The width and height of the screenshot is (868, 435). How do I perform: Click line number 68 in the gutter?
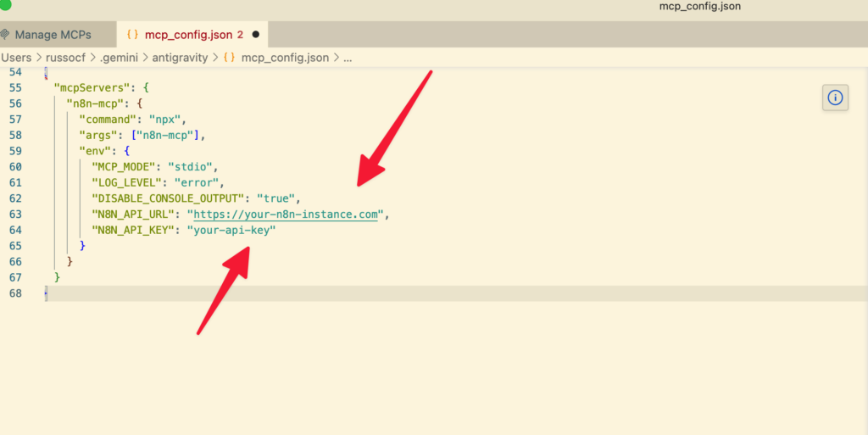tap(15, 293)
